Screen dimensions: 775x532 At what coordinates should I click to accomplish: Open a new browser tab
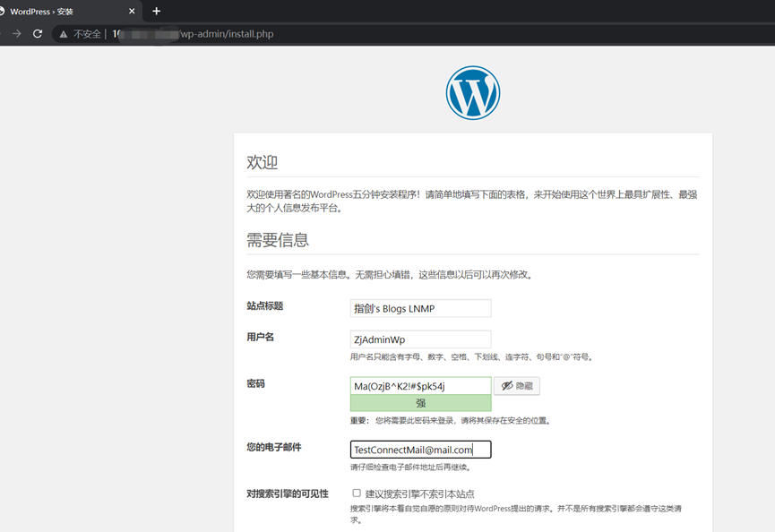point(156,11)
